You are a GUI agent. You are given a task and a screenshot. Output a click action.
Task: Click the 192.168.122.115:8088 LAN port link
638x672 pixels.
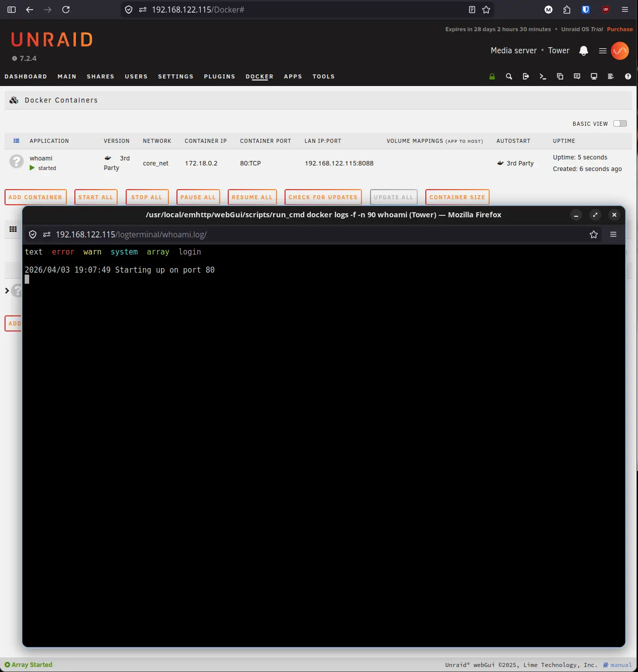pos(339,163)
